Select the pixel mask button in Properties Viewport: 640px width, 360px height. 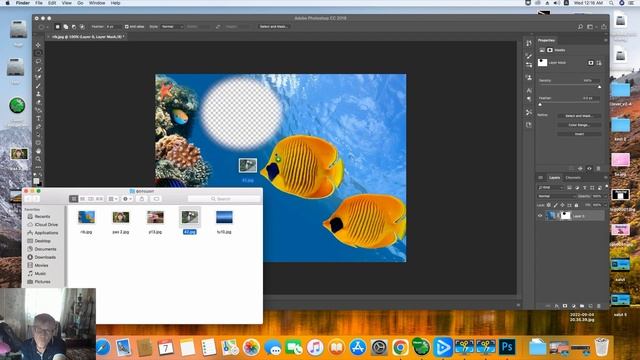(x=591, y=63)
